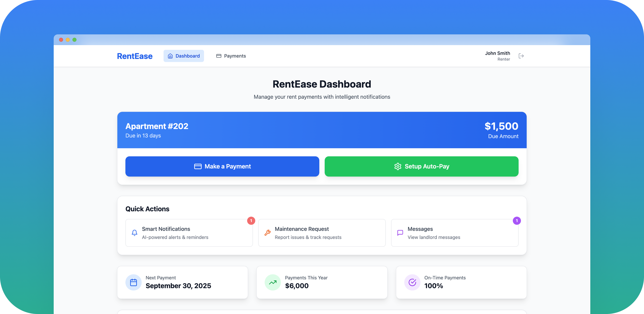Image resolution: width=644 pixels, height=314 pixels.
Task: Click the bell icon for Smart Notifications
Action: click(x=134, y=233)
